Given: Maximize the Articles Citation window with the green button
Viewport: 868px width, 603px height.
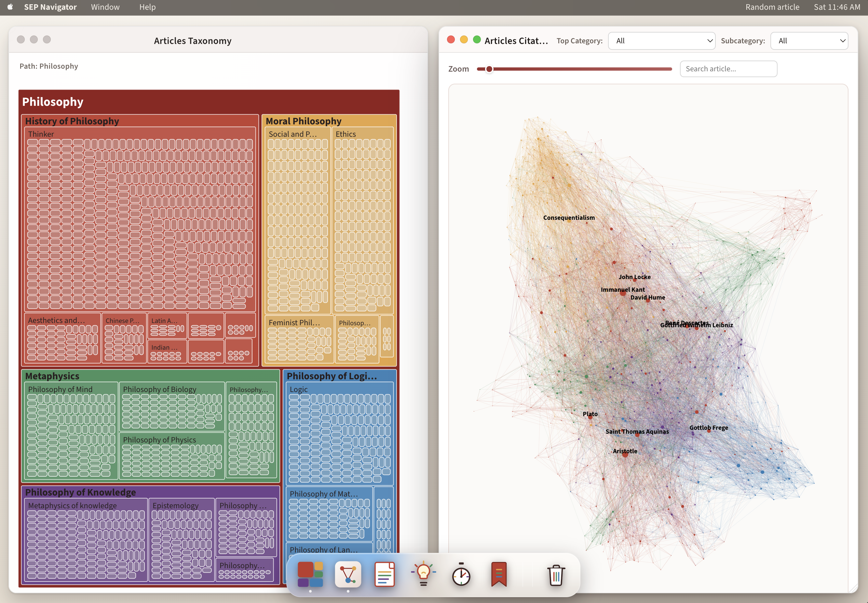Looking at the screenshot, I should point(477,40).
